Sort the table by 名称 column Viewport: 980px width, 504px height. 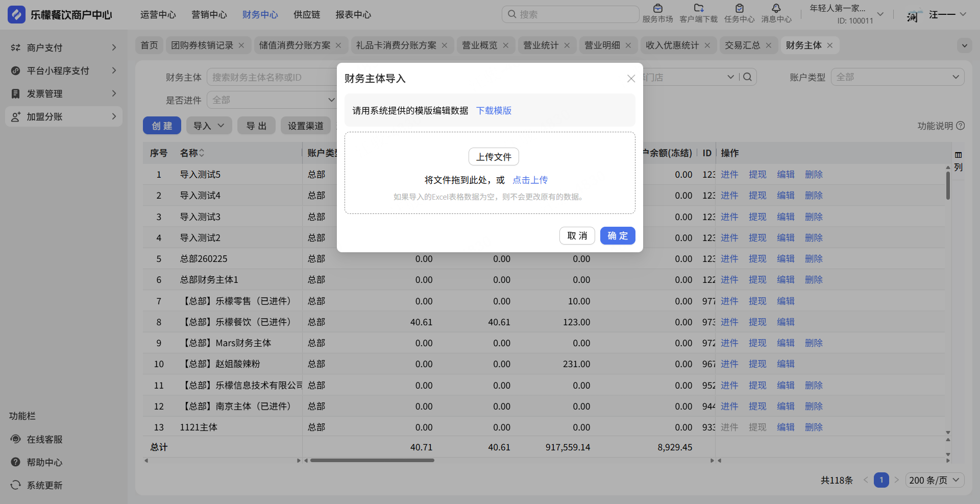(x=202, y=153)
